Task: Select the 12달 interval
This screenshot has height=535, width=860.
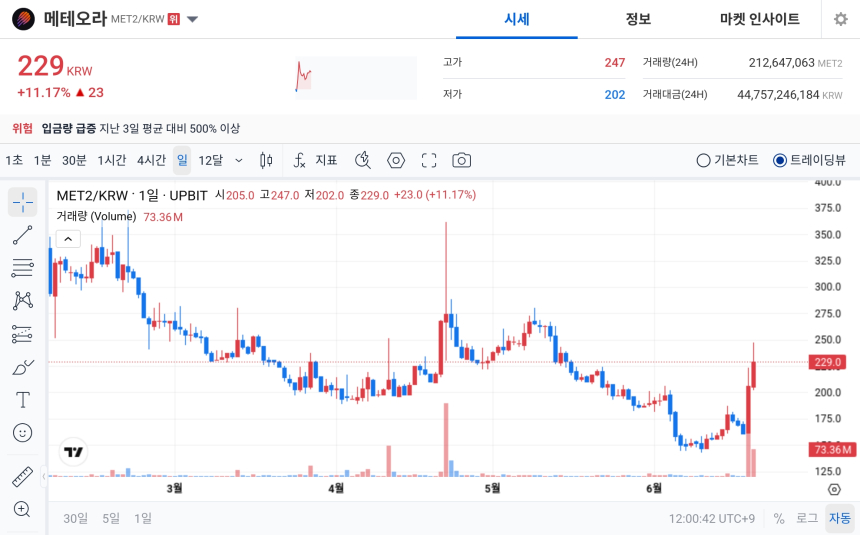Action: (211, 160)
